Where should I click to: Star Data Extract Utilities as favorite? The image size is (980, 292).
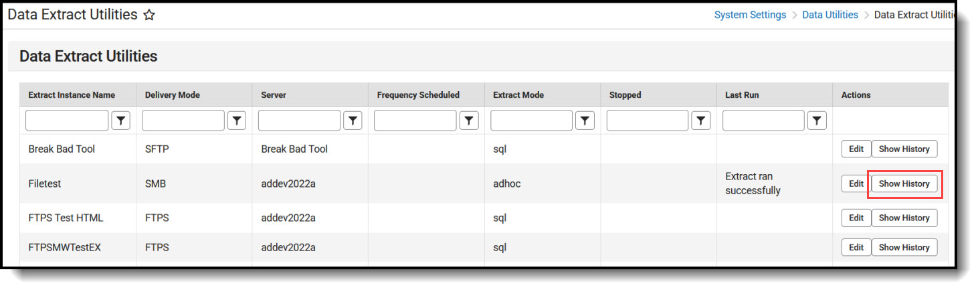[x=149, y=15]
